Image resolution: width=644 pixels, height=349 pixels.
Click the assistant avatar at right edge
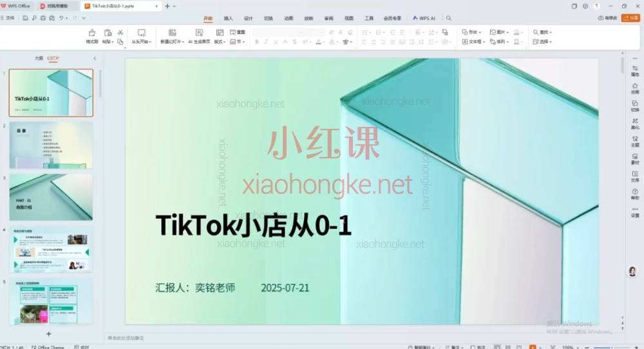(x=632, y=271)
